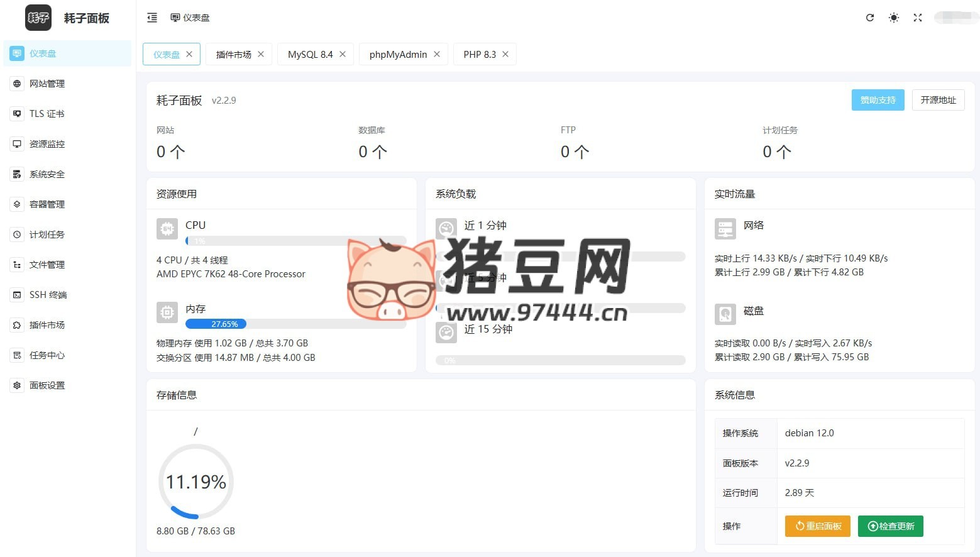This screenshot has width=980, height=557.
Task: Open 容器管理 in the sidebar
Action: click(67, 204)
